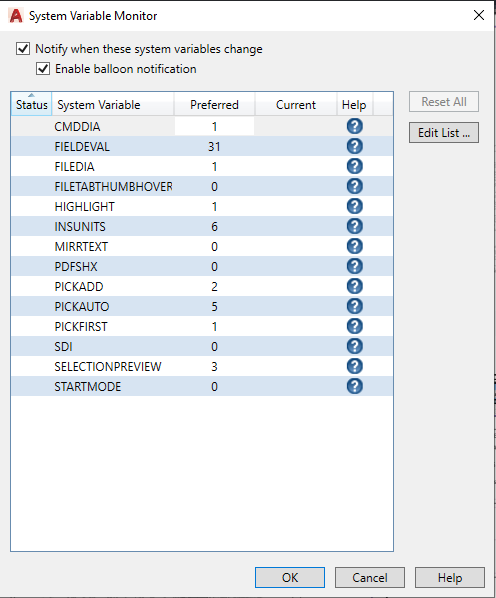
Task: Select the FIELDEVAL row
Action: click(x=202, y=146)
